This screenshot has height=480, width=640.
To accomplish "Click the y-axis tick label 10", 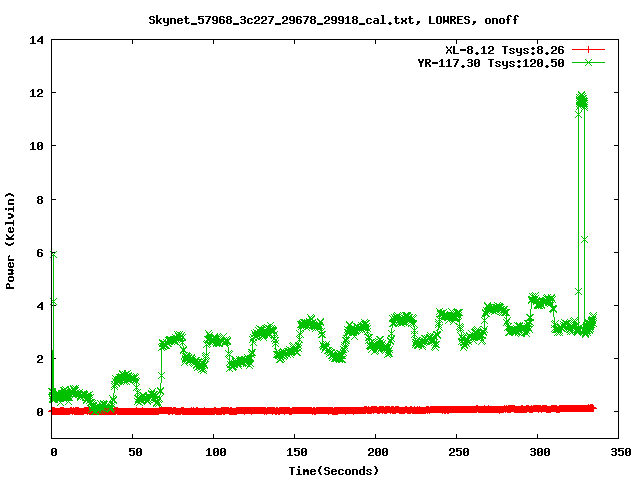I will pyautogui.click(x=36, y=146).
